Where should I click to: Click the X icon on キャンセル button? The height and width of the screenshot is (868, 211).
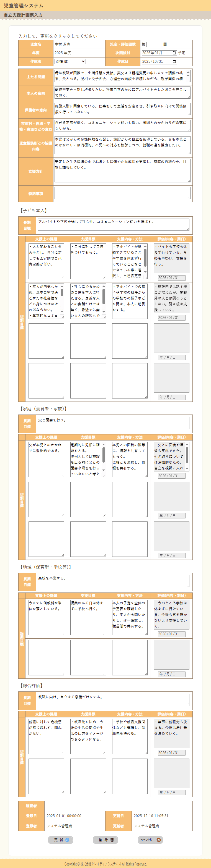pos(158,840)
